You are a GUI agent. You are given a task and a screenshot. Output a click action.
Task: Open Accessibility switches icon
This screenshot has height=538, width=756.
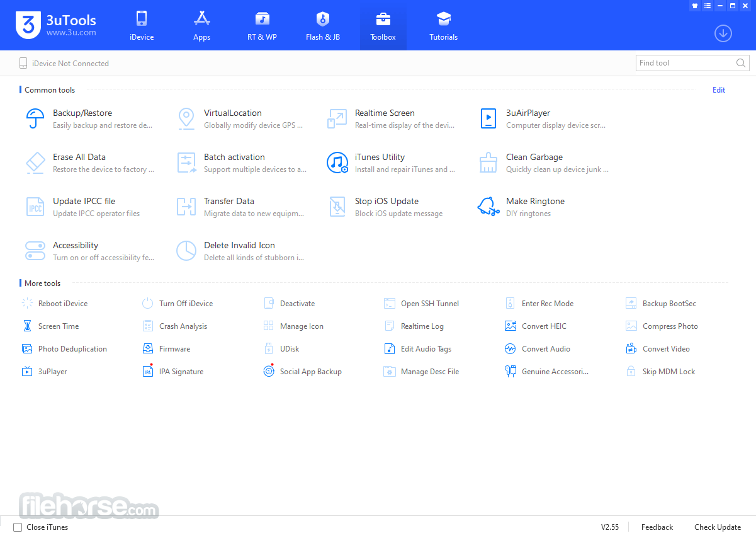(x=35, y=251)
